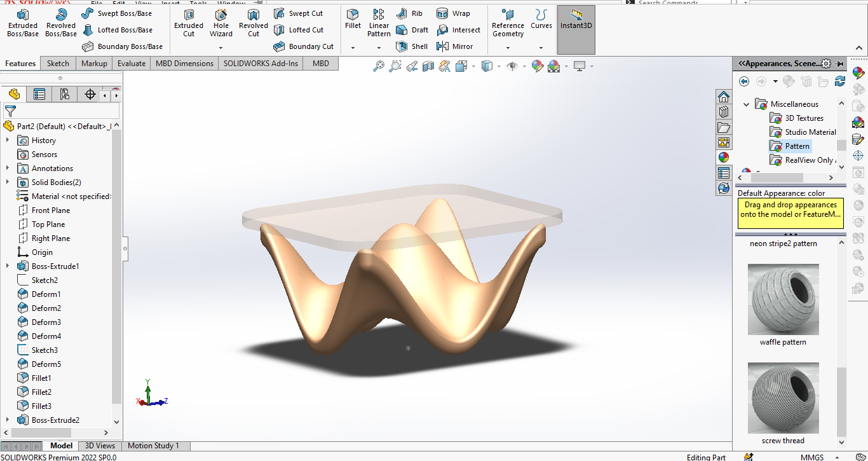Viewport: 868px width, 461px height.
Task: Open the Fillet dropdown arrow
Action: pyautogui.click(x=353, y=48)
